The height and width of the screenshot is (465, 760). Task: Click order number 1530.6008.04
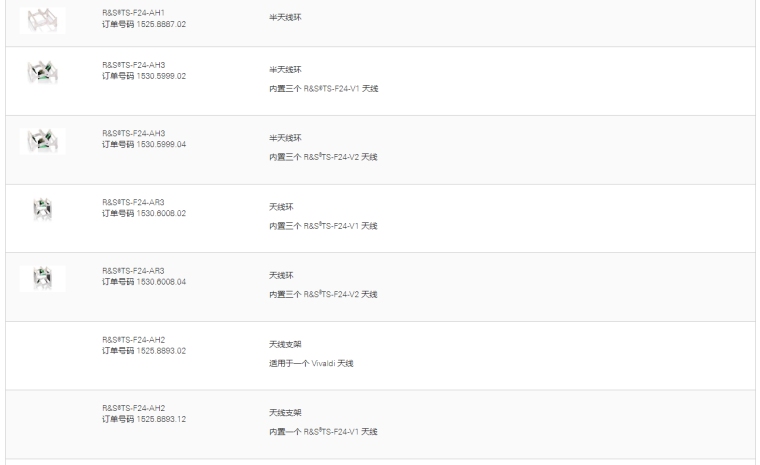coord(144,281)
